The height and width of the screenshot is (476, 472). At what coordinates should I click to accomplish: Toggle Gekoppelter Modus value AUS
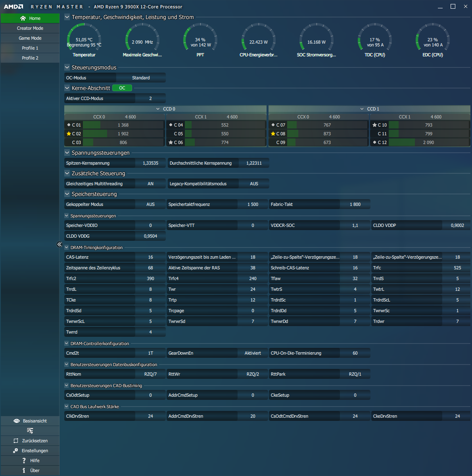150,204
